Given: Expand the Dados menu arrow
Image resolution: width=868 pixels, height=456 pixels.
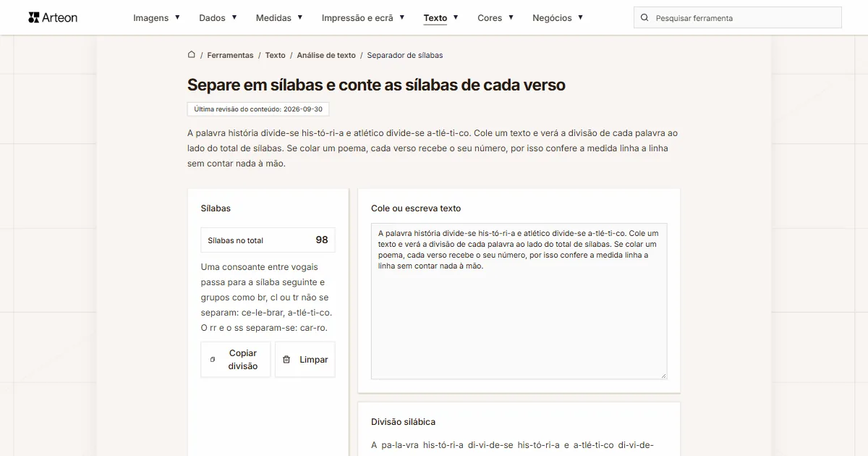Looking at the screenshot, I should 234,17.
